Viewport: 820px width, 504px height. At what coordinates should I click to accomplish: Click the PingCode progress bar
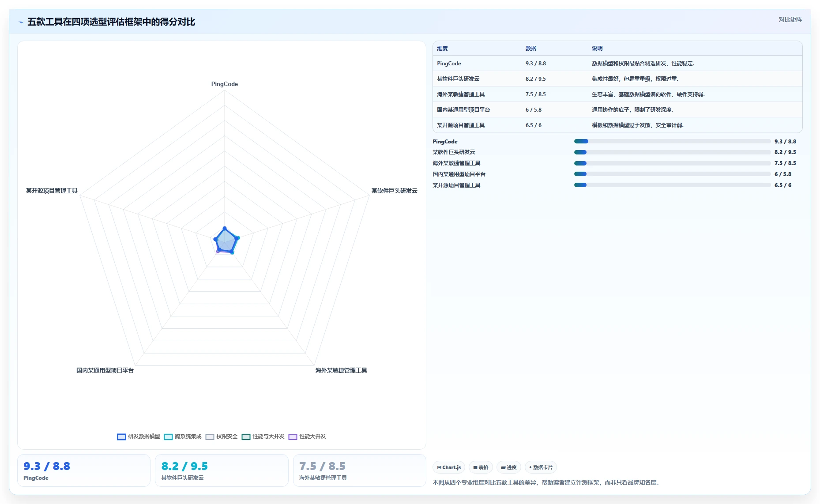[x=672, y=141]
